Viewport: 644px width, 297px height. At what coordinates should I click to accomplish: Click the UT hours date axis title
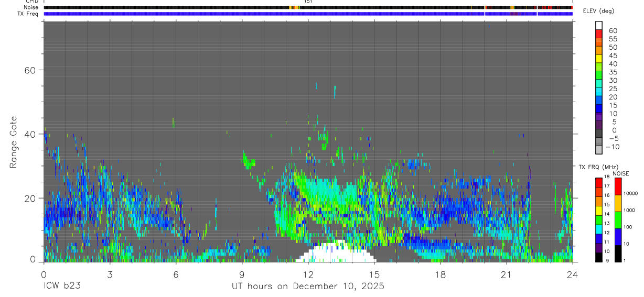(308, 287)
